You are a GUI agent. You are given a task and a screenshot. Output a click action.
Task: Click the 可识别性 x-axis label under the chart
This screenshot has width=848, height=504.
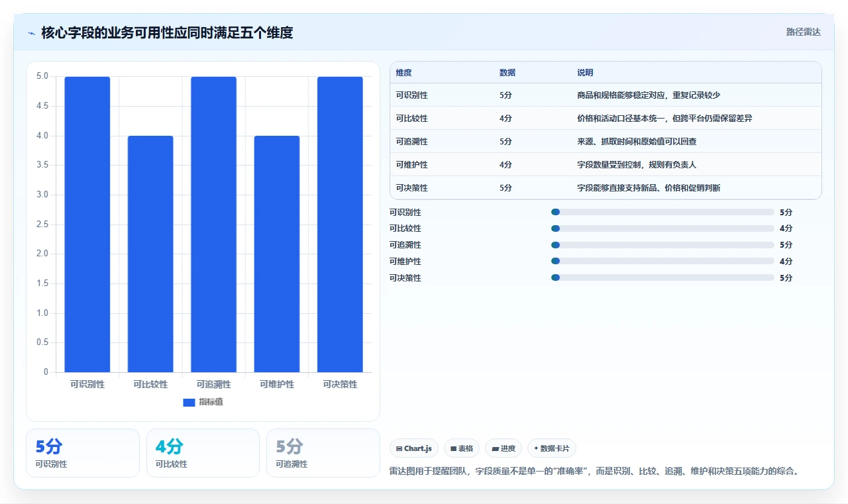click(87, 384)
